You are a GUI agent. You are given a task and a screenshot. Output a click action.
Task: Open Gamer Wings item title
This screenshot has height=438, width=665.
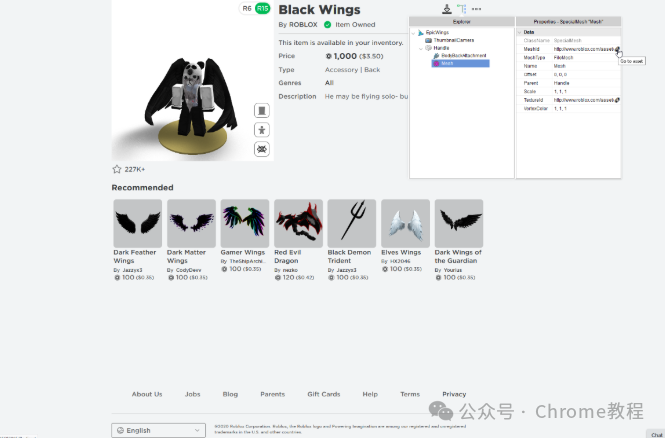coord(243,252)
